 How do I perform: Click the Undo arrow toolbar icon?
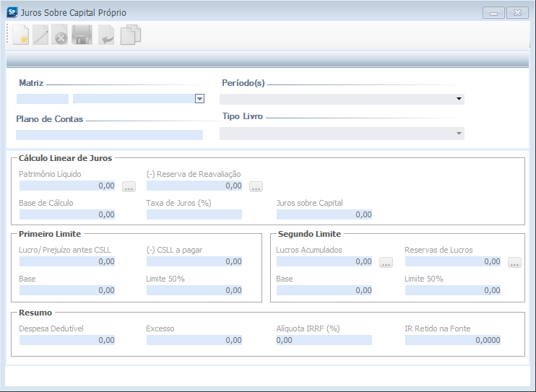[106, 35]
